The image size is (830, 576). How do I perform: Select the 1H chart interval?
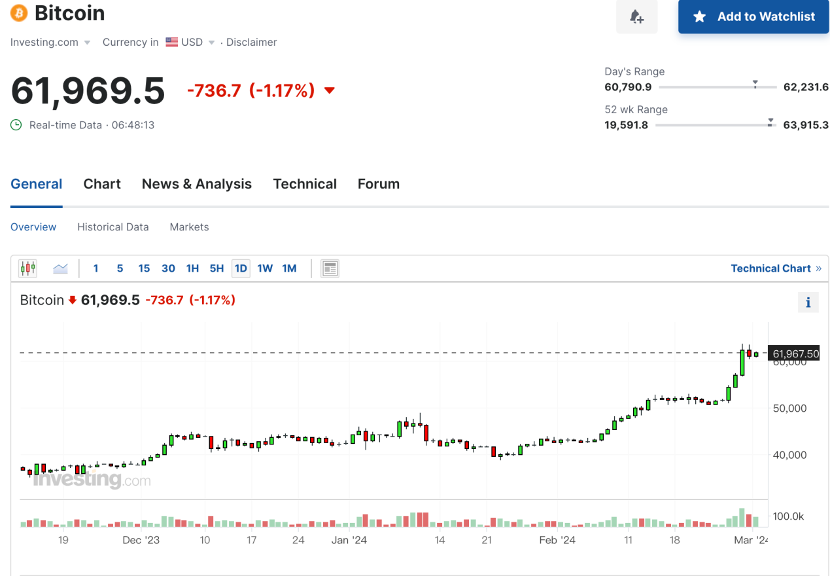[193, 268]
